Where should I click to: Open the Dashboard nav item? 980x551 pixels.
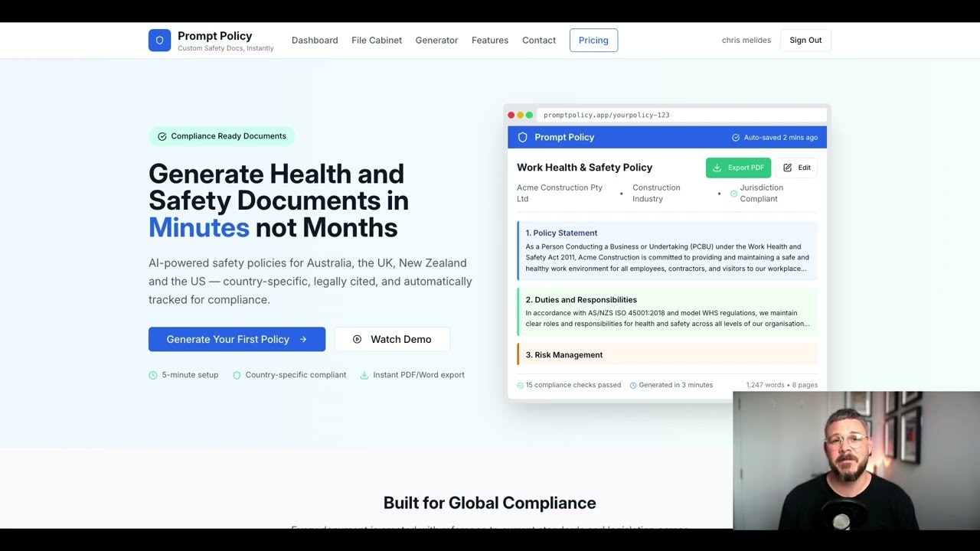pos(315,41)
